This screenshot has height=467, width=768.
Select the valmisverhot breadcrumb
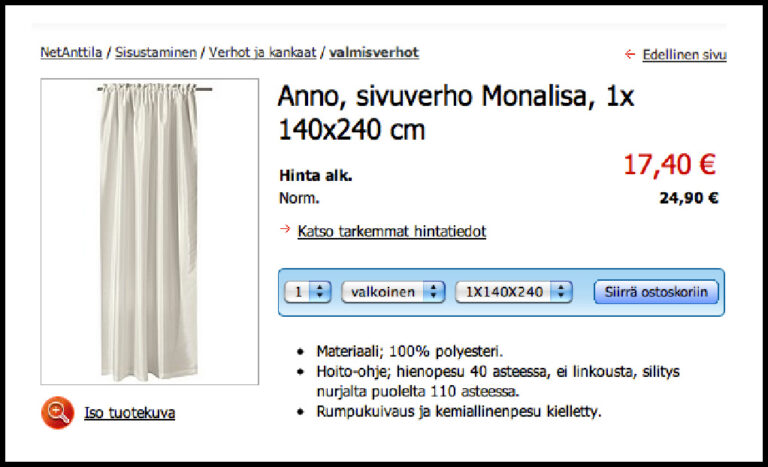[x=374, y=52]
